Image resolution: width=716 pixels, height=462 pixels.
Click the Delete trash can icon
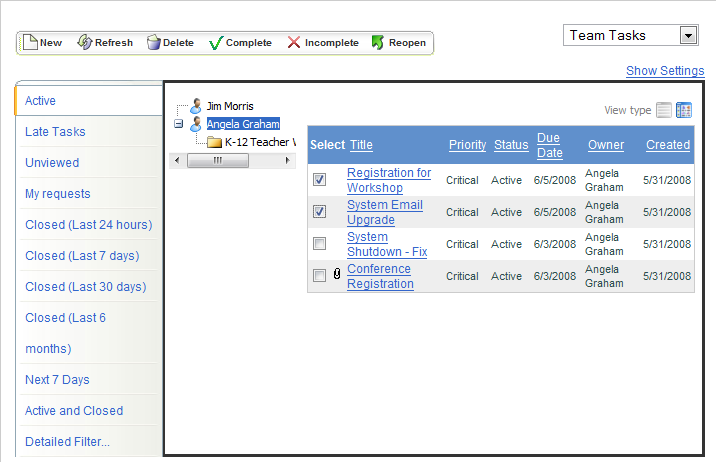click(153, 42)
